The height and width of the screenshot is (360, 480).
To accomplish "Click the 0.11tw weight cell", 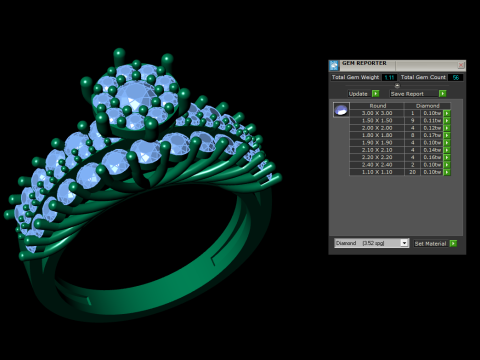I will [432, 121].
